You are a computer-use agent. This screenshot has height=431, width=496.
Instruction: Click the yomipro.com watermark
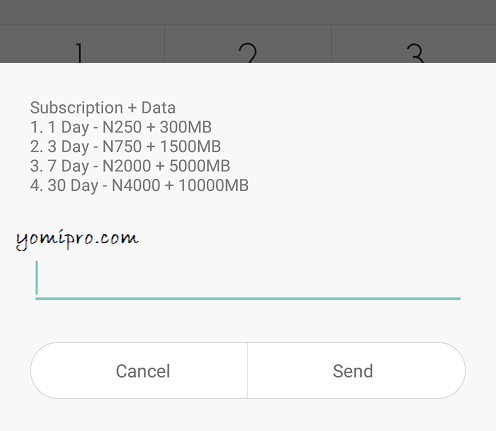77,239
